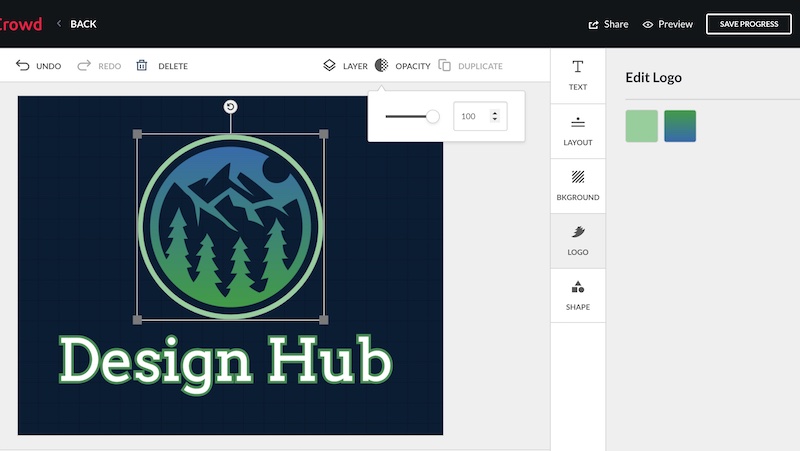
Task: Open the Bkground panel
Action: [x=578, y=185]
